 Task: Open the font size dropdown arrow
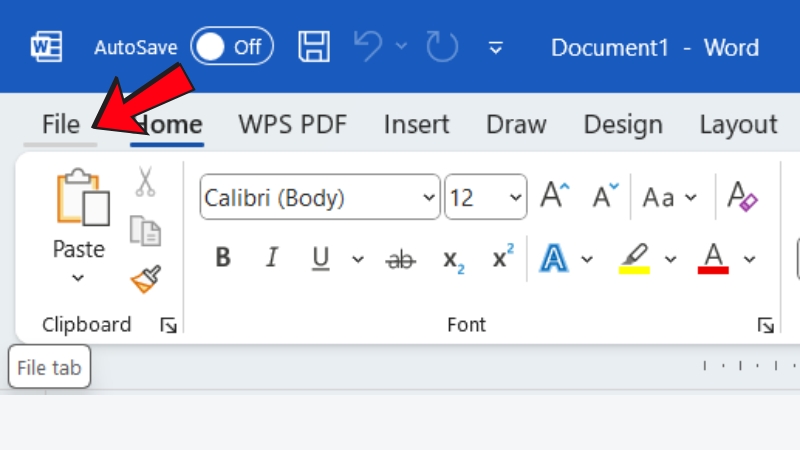(516, 197)
